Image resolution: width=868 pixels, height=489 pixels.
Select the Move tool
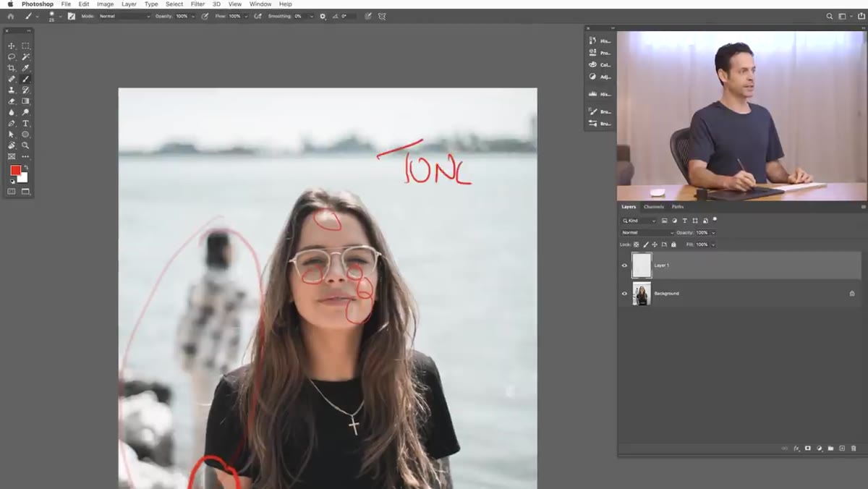pos(12,46)
